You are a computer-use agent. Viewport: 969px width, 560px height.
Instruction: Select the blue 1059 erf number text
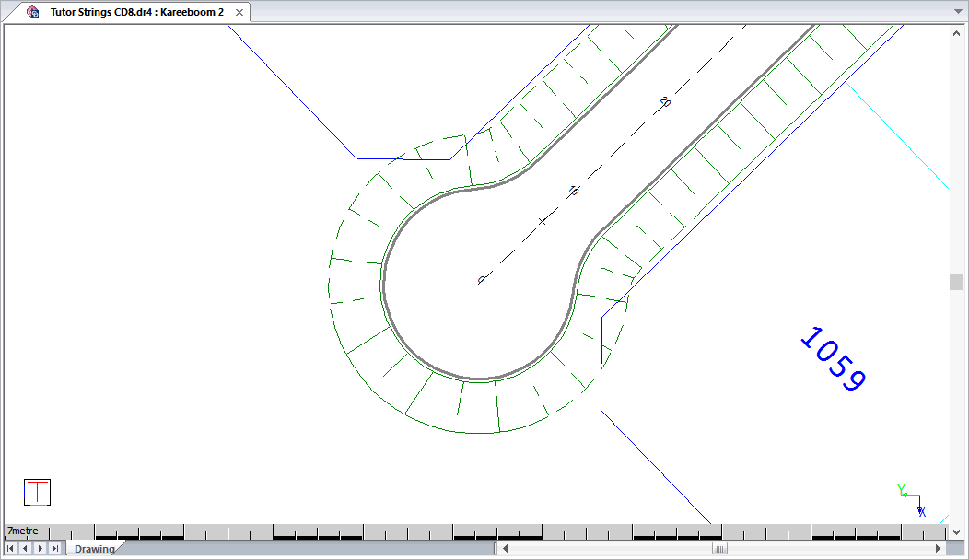(x=833, y=360)
